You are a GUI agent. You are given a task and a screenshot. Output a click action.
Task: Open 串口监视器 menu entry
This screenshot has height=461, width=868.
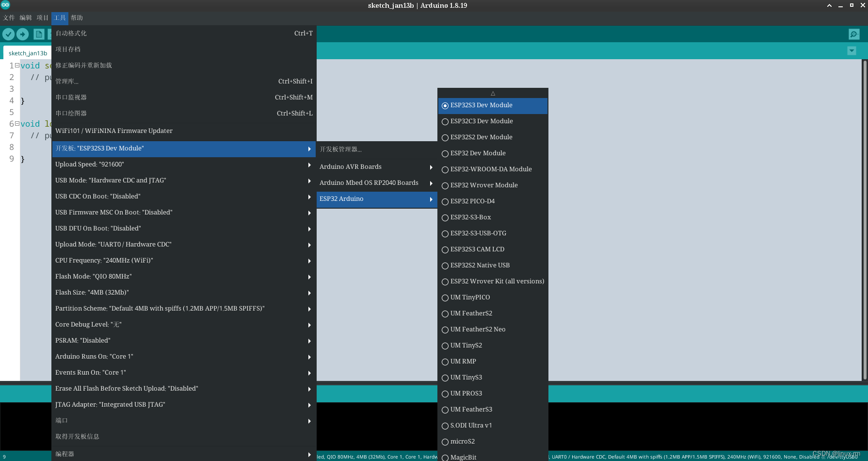point(184,98)
